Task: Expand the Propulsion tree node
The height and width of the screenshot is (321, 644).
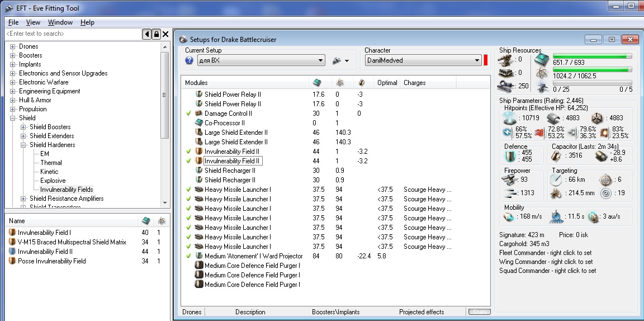Action: (x=13, y=109)
